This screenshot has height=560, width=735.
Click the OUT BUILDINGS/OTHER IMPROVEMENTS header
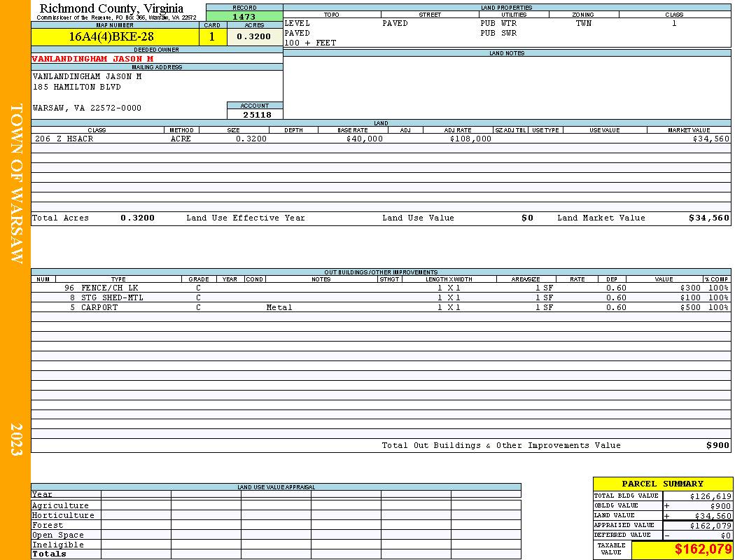(x=381, y=272)
